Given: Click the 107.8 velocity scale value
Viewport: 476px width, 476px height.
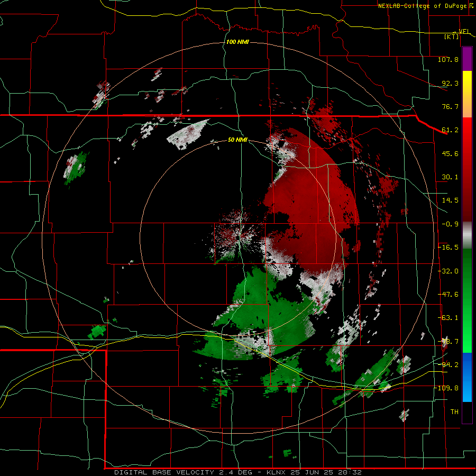Looking at the screenshot, I should [448, 59].
